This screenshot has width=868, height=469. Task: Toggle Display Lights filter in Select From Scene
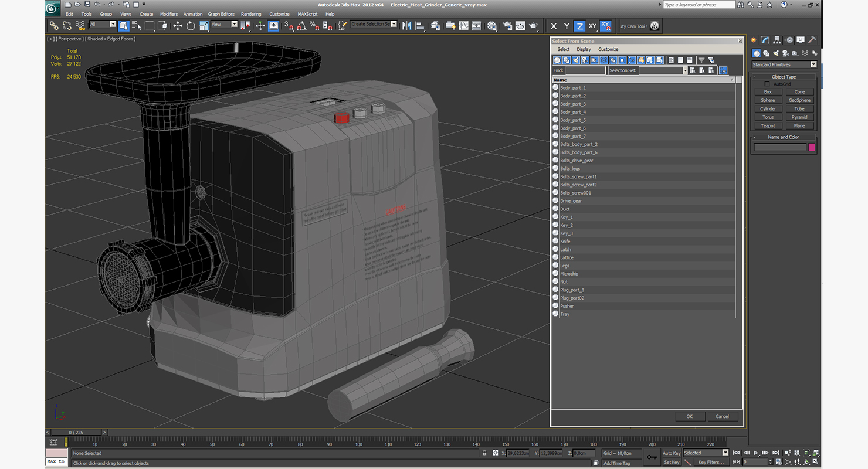click(x=576, y=60)
